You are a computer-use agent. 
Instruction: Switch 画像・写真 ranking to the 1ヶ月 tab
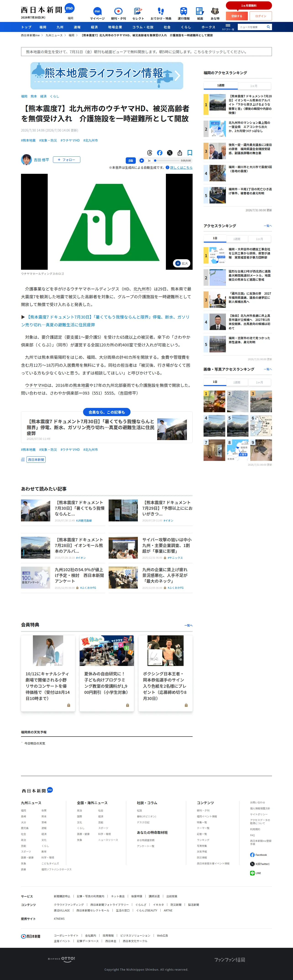[259, 382]
